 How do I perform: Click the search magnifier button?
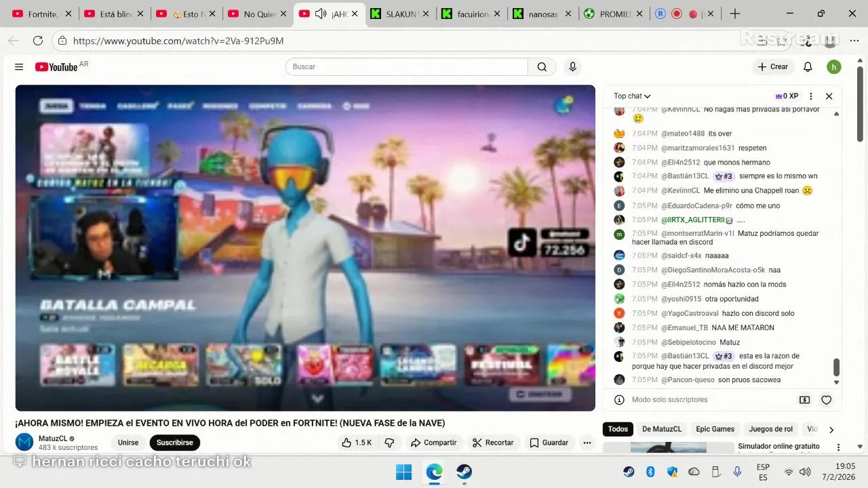(x=542, y=66)
